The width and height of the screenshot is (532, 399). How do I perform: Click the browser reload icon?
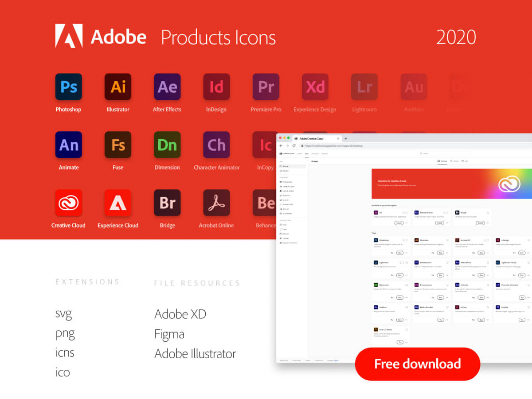pyautogui.click(x=294, y=146)
